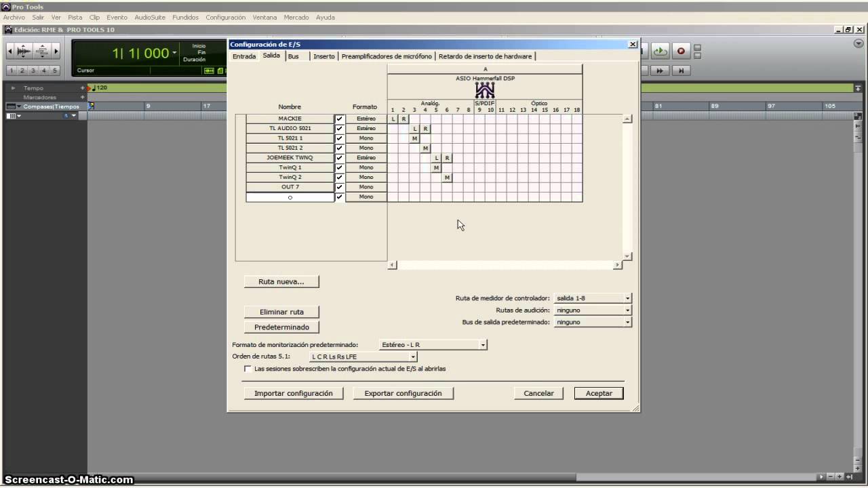
Task: Uncheck the MACKIE path checkbox
Action: [340, 119]
